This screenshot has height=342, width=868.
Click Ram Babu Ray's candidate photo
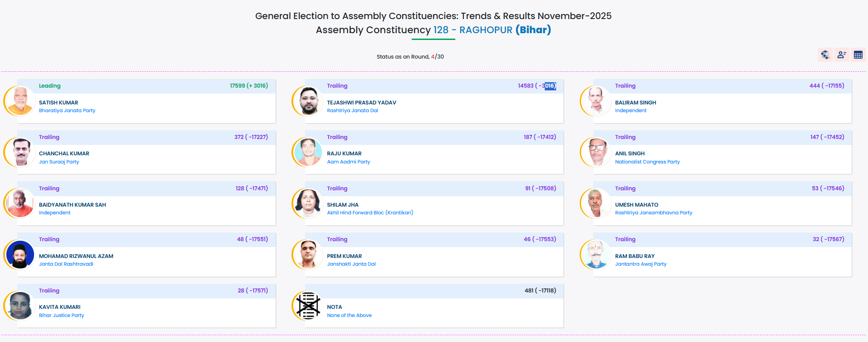coord(597,254)
